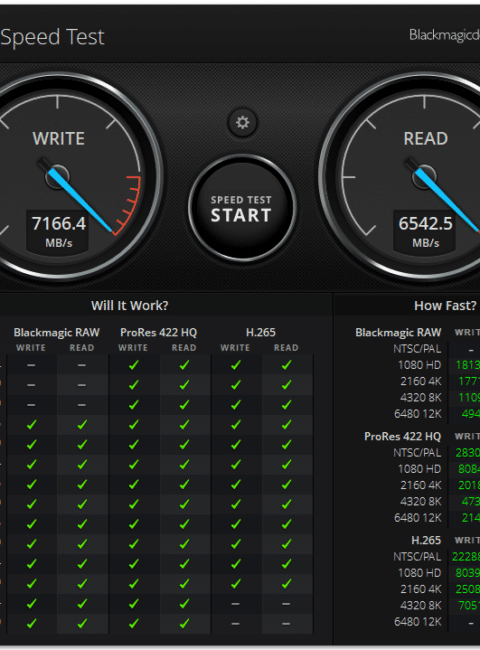Select 4320 8K under How Fast Blackmagic RAW
480x650 pixels.
click(x=420, y=398)
